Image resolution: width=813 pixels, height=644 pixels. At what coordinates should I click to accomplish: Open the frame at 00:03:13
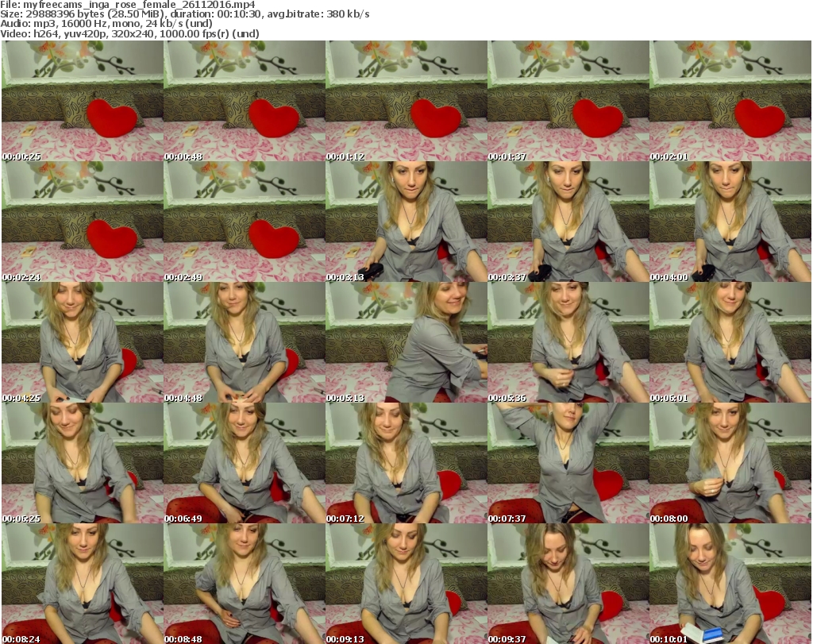coord(406,222)
